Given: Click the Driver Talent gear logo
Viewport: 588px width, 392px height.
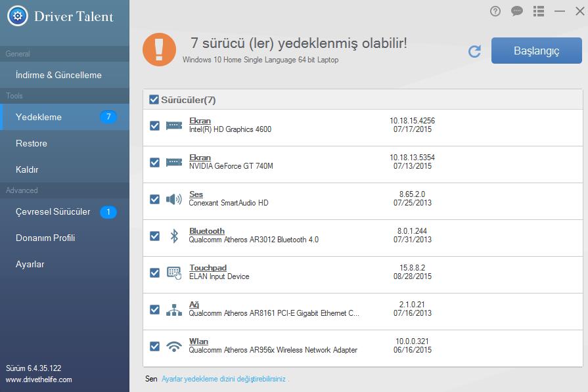Looking at the screenshot, I should (17, 16).
